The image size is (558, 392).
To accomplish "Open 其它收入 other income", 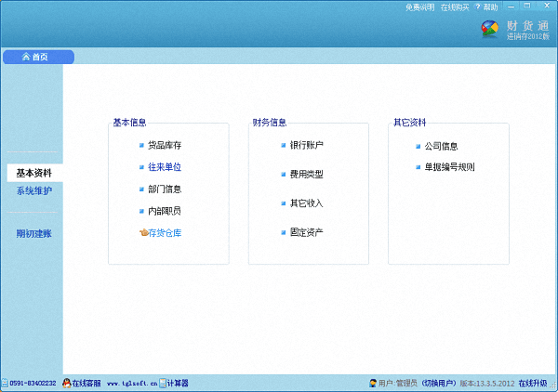I will [306, 203].
